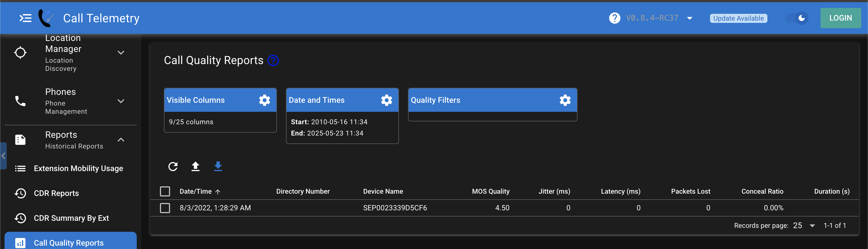Click the Extension Mobility Usage list icon

point(20,168)
